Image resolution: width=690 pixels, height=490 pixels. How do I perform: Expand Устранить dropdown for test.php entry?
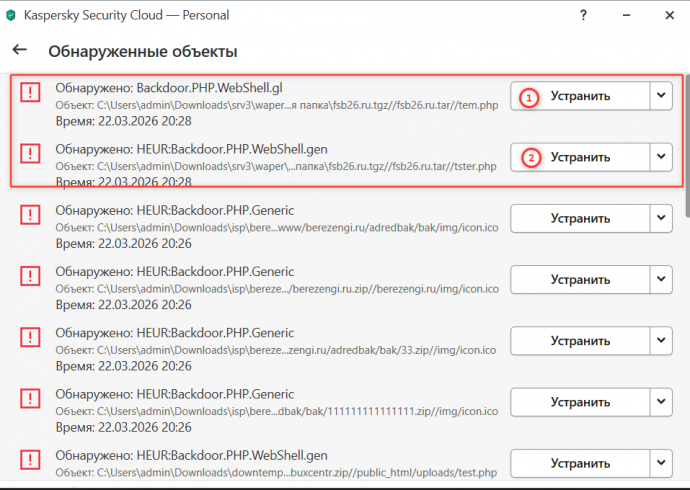660,464
